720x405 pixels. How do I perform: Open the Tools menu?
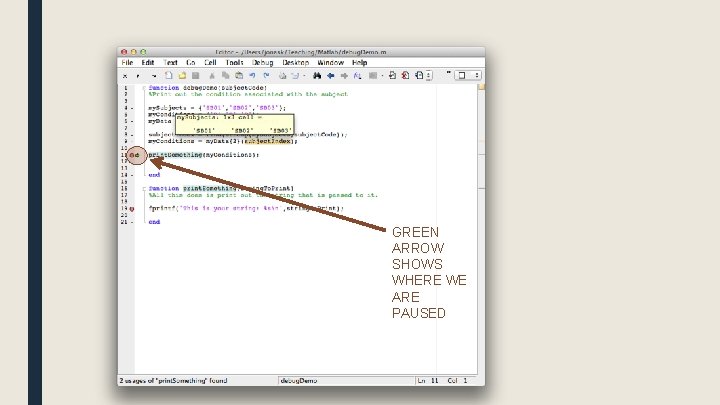(x=234, y=62)
